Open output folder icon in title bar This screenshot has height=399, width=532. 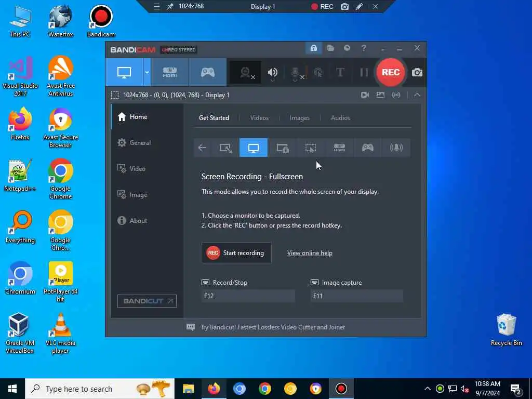pyautogui.click(x=330, y=48)
